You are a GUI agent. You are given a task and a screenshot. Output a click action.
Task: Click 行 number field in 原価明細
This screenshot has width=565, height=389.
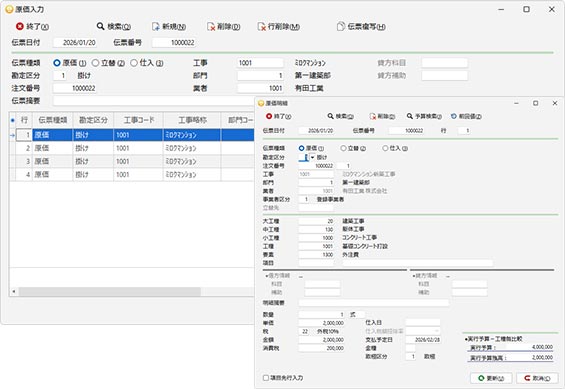tap(464, 131)
